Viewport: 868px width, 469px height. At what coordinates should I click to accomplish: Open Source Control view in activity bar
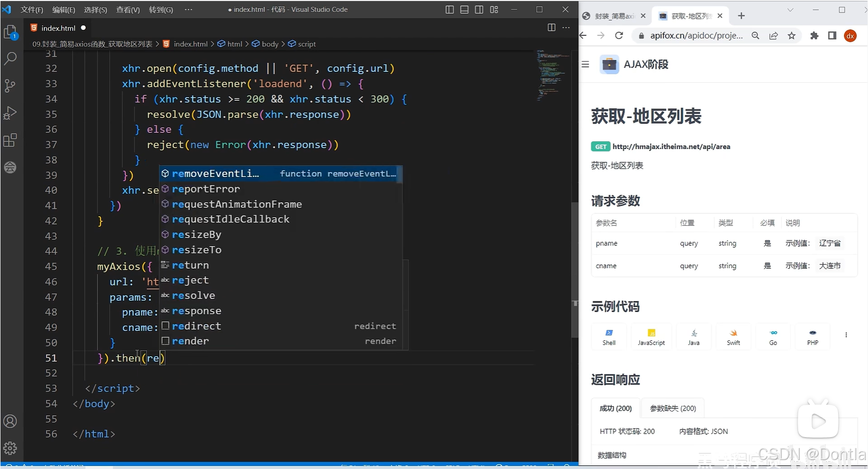tap(10, 86)
